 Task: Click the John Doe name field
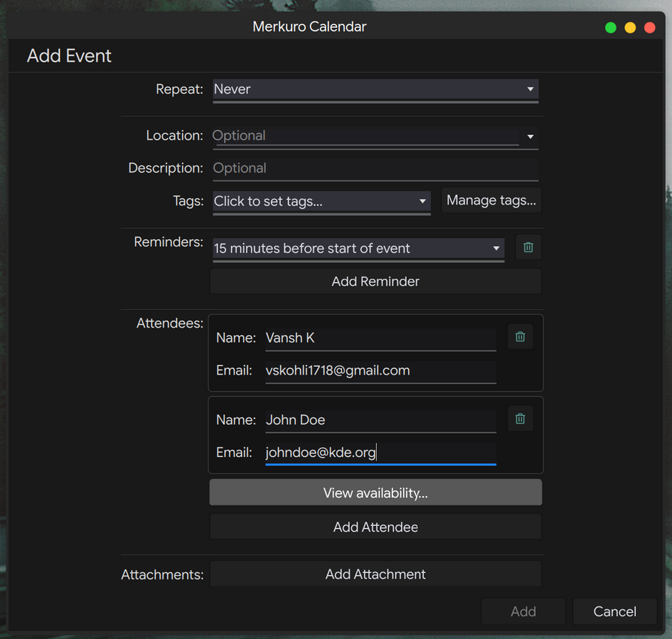pyautogui.click(x=380, y=420)
